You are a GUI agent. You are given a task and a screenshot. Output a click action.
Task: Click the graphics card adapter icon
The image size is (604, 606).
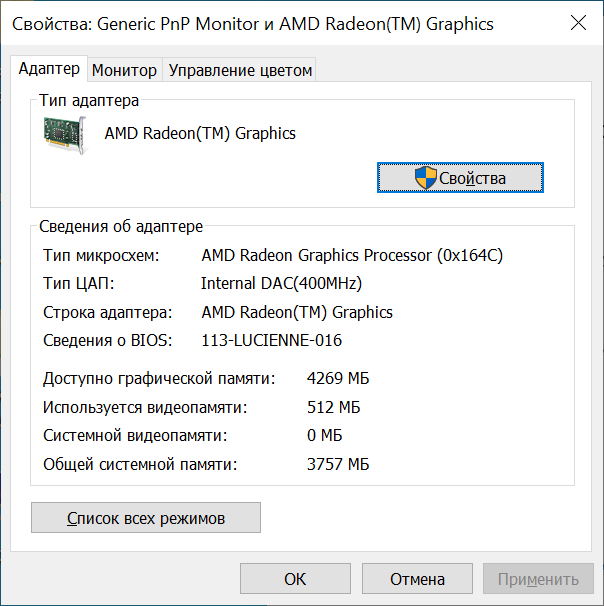click(65, 135)
